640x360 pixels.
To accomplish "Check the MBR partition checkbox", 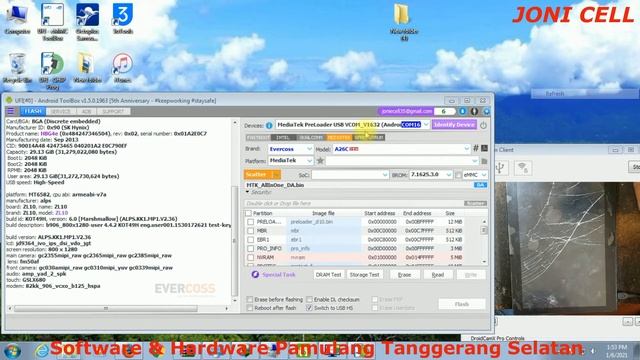I will pyautogui.click(x=250, y=231).
